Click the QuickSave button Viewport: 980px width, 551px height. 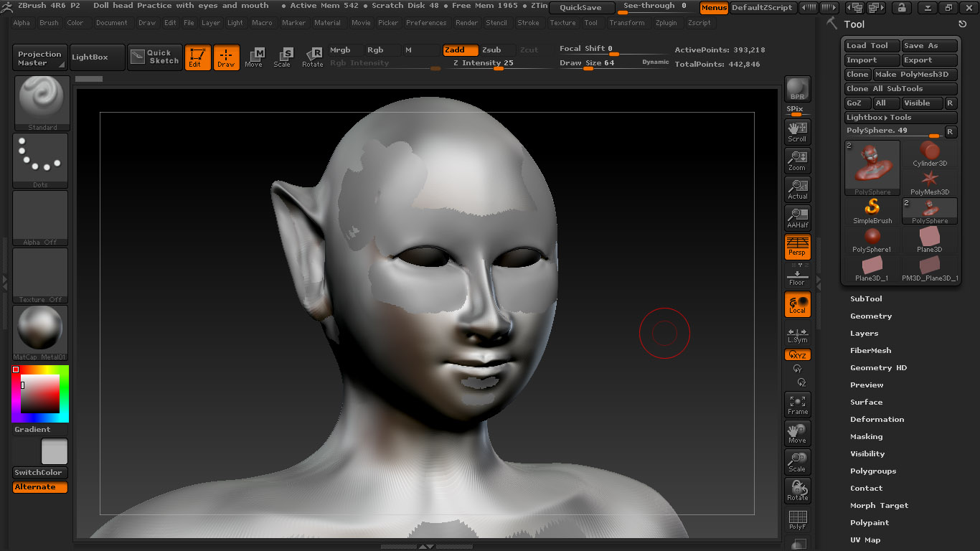pyautogui.click(x=582, y=8)
